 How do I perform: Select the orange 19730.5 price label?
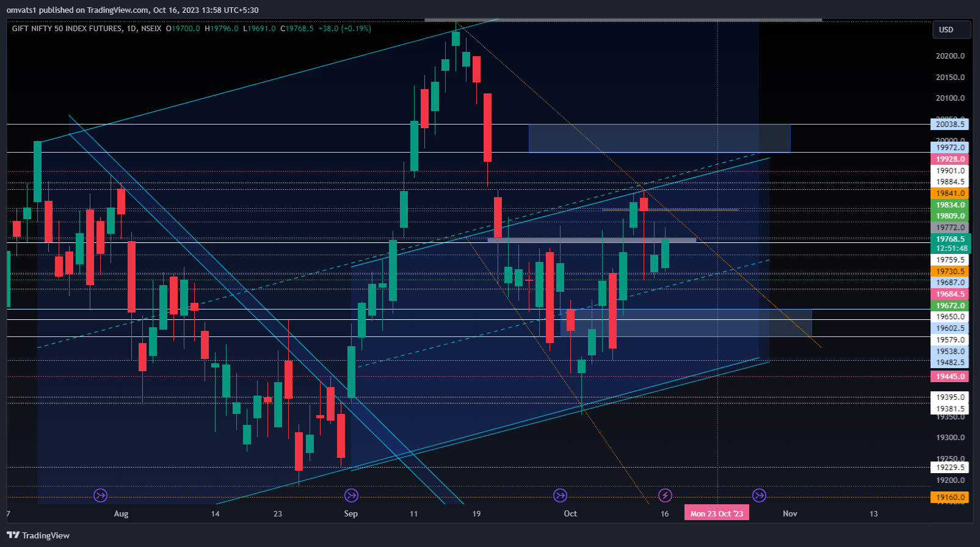coord(950,272)
